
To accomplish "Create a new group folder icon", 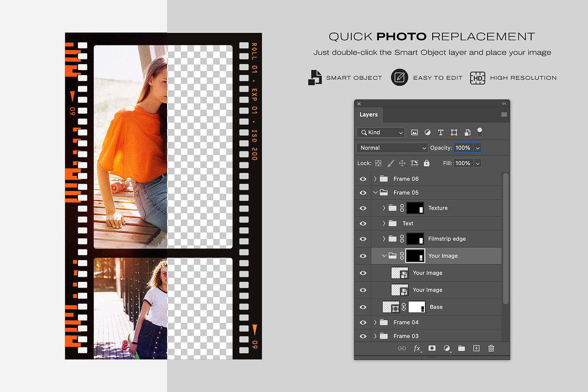I will [462, 348].
